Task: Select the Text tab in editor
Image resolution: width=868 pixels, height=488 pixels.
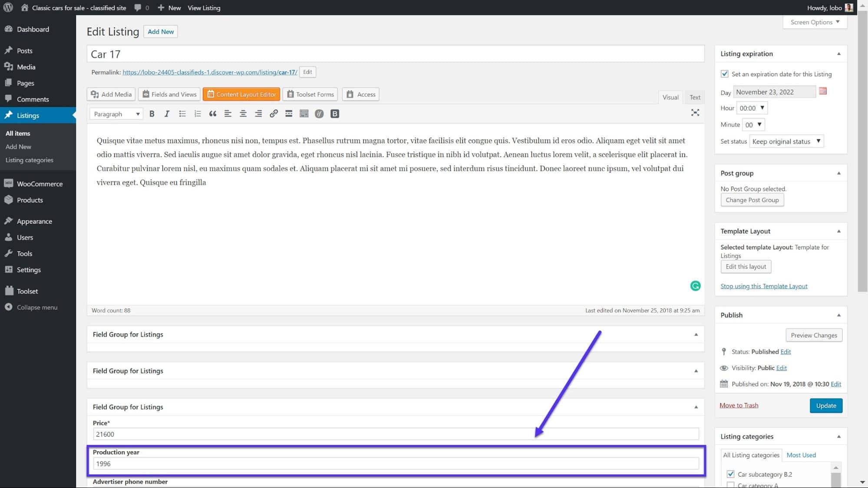Action: pyautogui.click(x=694, y=97)
